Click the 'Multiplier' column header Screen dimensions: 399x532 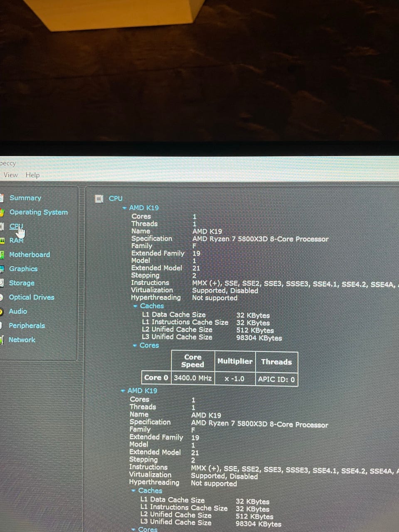point(235,361)
